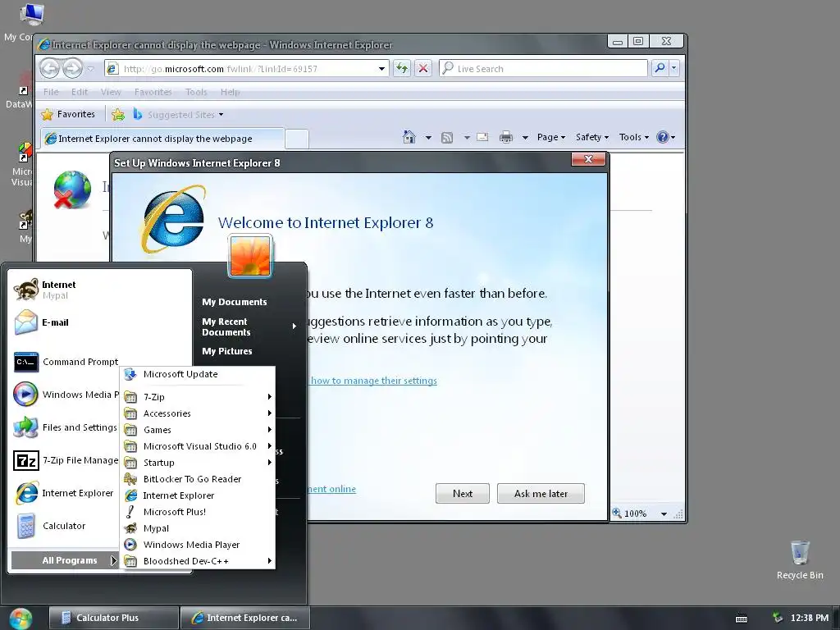This screenshot has height=630, width=840.
Task: Open Recycle Bin desktop icon
Action: (x=800, y=559)
